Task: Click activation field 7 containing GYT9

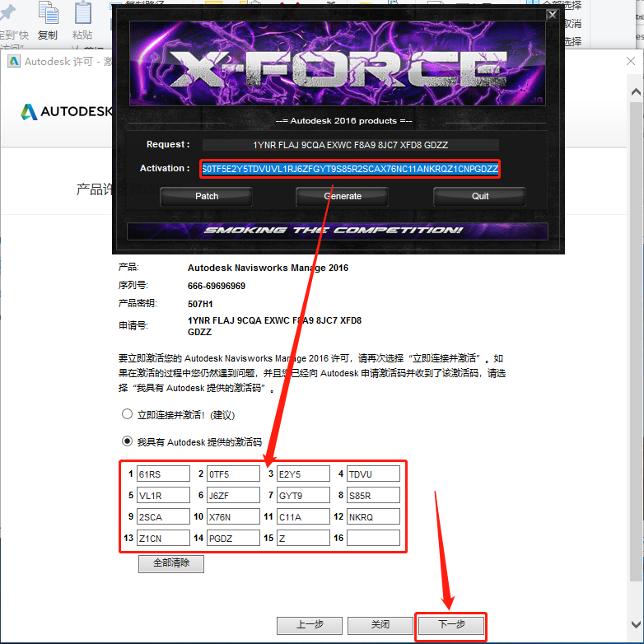Action: [303, 495]
